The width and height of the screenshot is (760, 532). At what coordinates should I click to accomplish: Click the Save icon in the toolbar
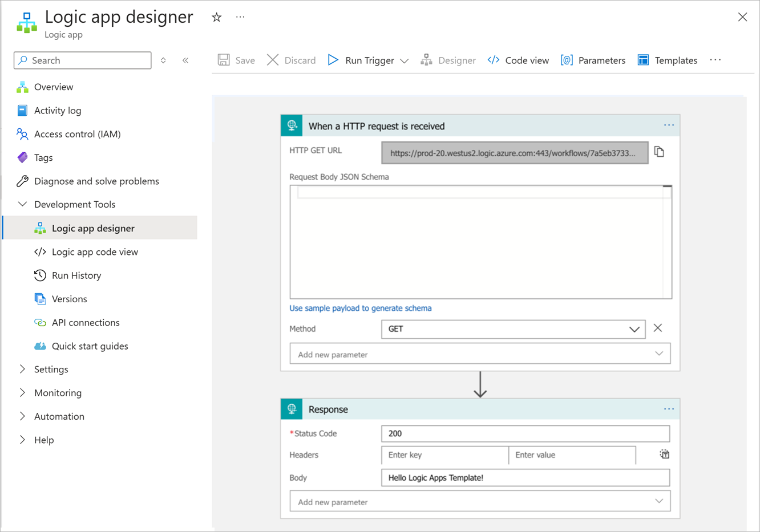coord(224,60)
